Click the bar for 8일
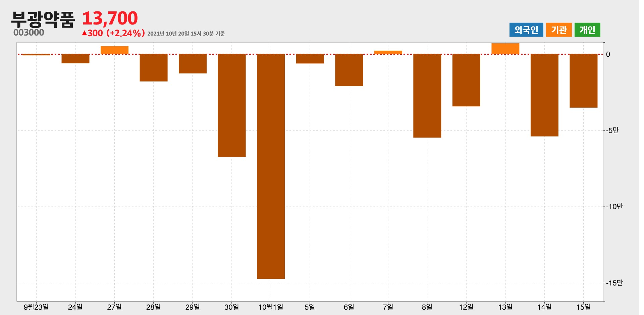This screenshot has width=644, height=315. [427, 96]
